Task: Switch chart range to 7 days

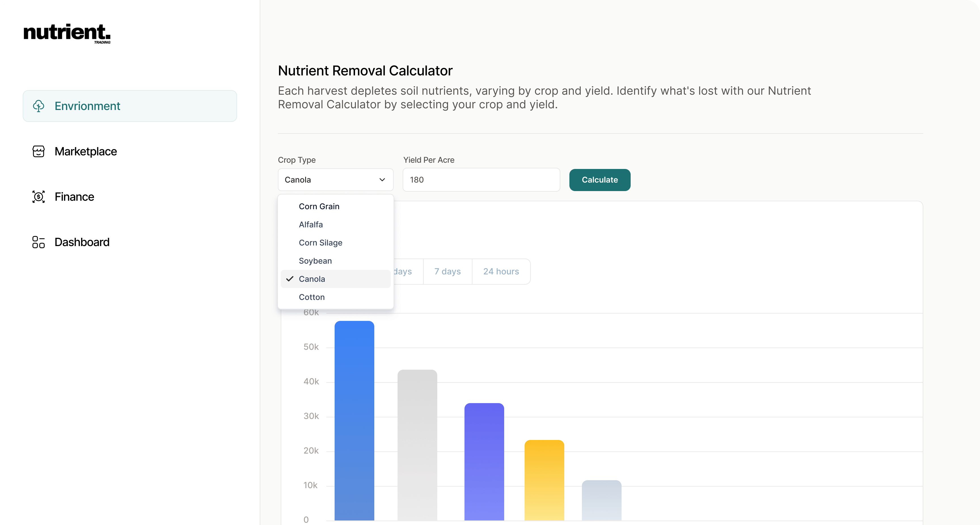Action: pyautogui.click(x=447, y=272)
